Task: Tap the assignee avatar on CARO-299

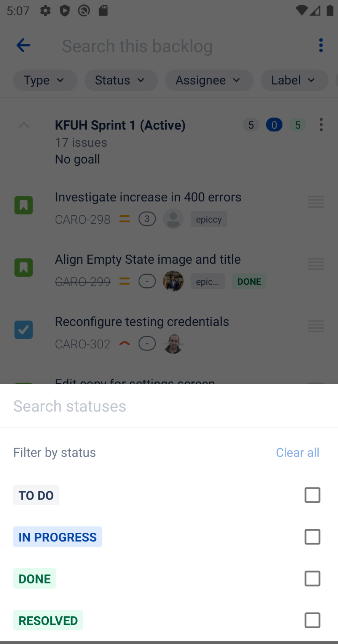Action: (x=173, y=281)
